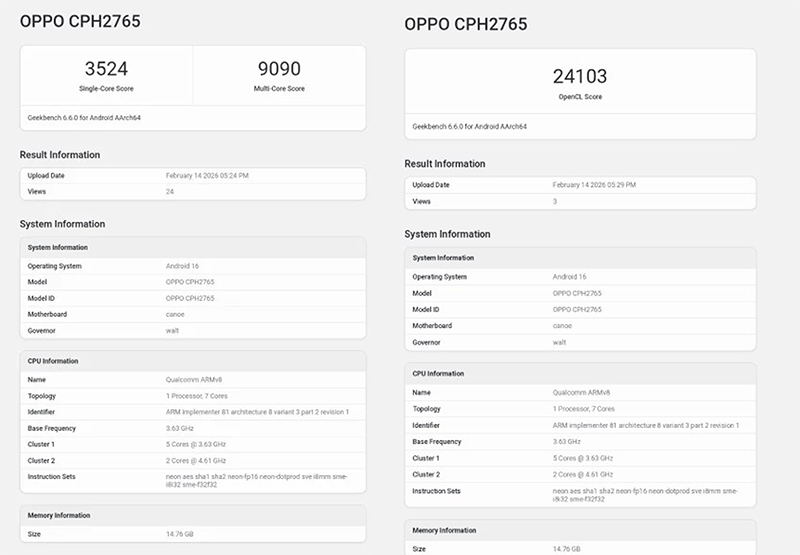
Task: Click the upload date ending 05:29 PM
Action: (594, 185)
